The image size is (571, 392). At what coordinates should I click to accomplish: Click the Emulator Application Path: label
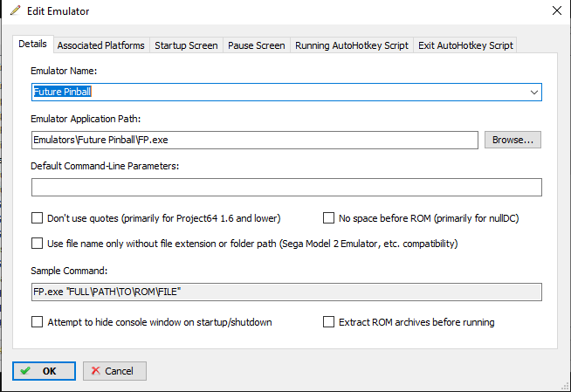(86, 119)
